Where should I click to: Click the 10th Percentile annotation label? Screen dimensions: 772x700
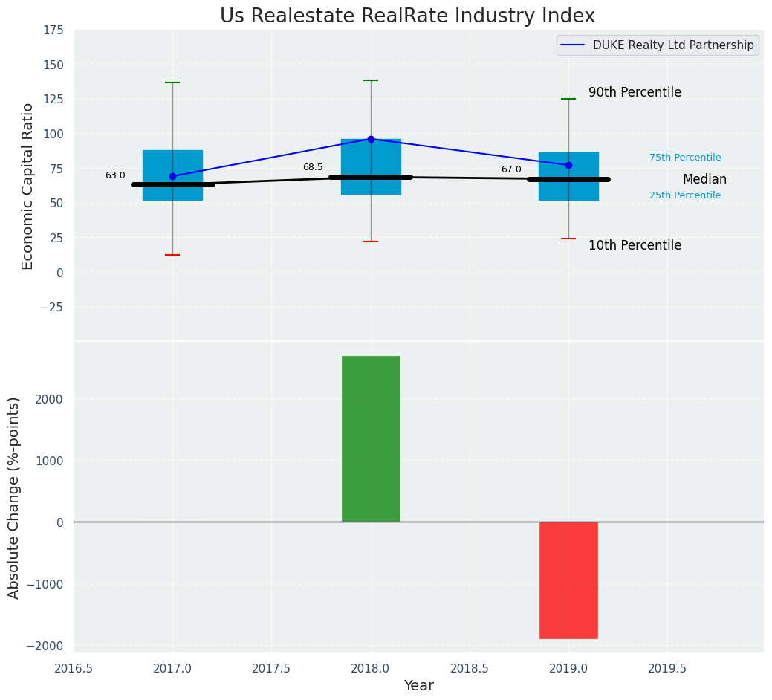pyautogui.click(x=635, y=245)
